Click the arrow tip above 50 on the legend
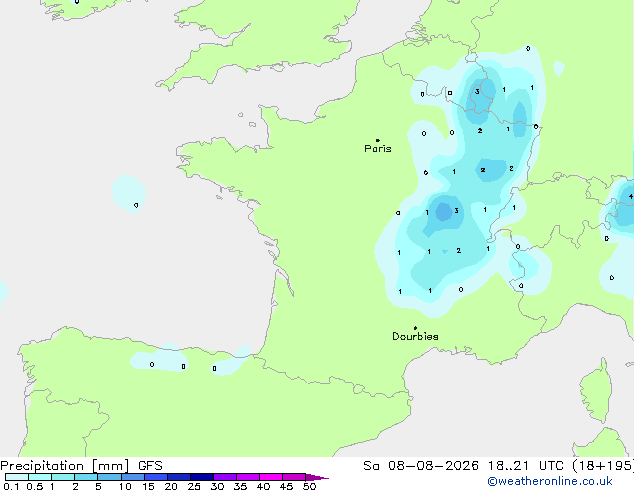Image resolution: width=634 pixels, height=490 pixels. click(x=317, y=477)
